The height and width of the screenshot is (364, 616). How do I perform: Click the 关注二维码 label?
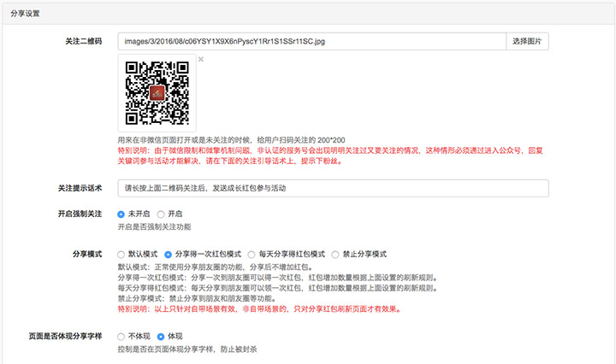[x=84, y=41]
